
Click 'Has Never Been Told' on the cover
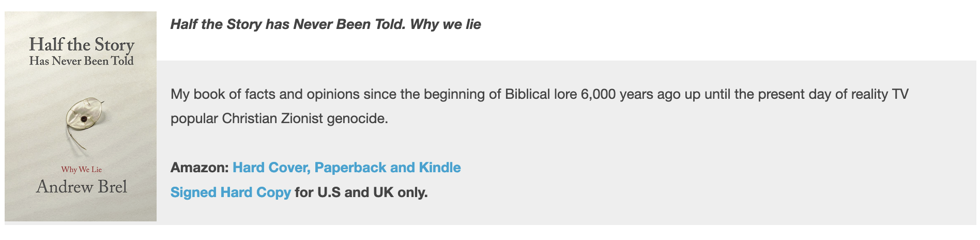(82, 61)
